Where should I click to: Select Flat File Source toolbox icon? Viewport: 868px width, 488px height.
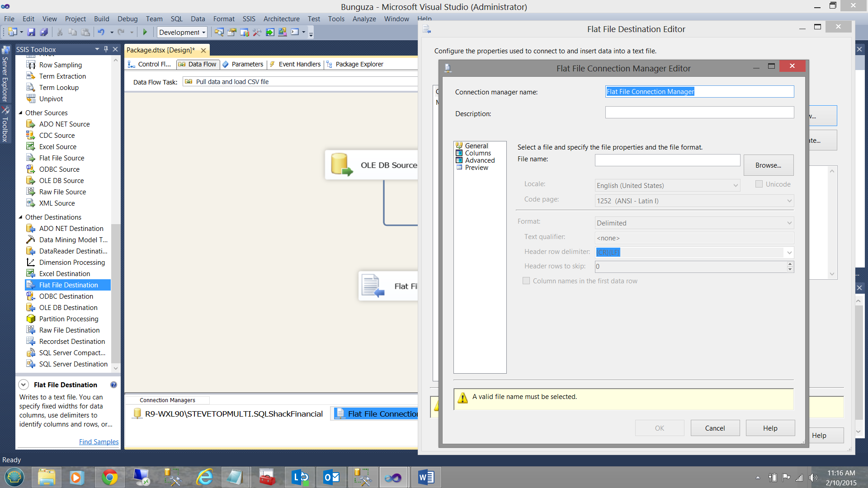pos(31,158)
